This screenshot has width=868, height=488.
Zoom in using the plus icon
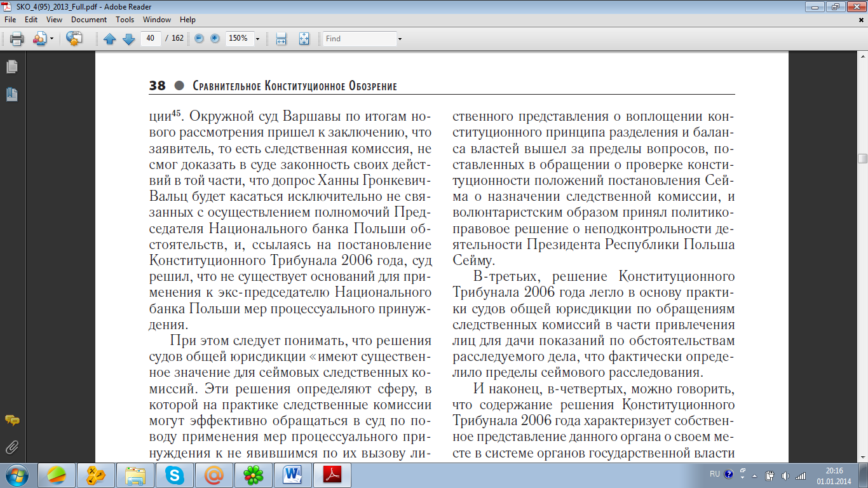tap(215, 38)
